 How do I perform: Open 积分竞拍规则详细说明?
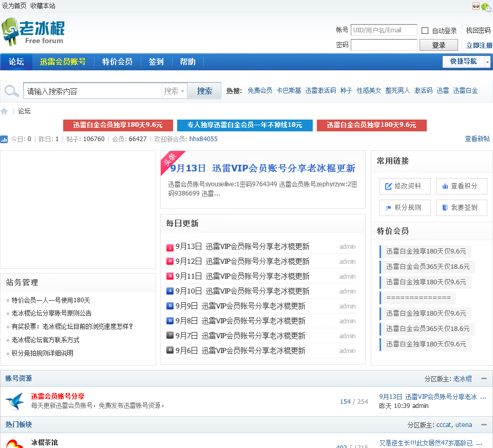pos(43,353)
